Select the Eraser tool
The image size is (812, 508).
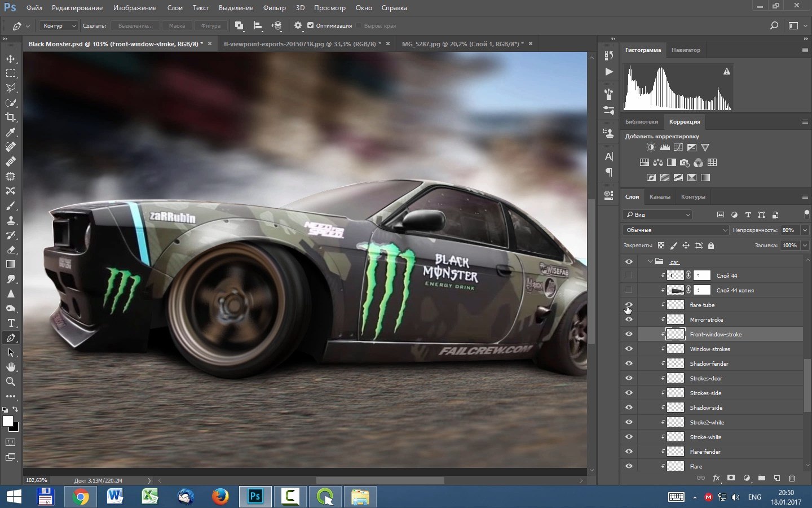(x=11, y=249)
